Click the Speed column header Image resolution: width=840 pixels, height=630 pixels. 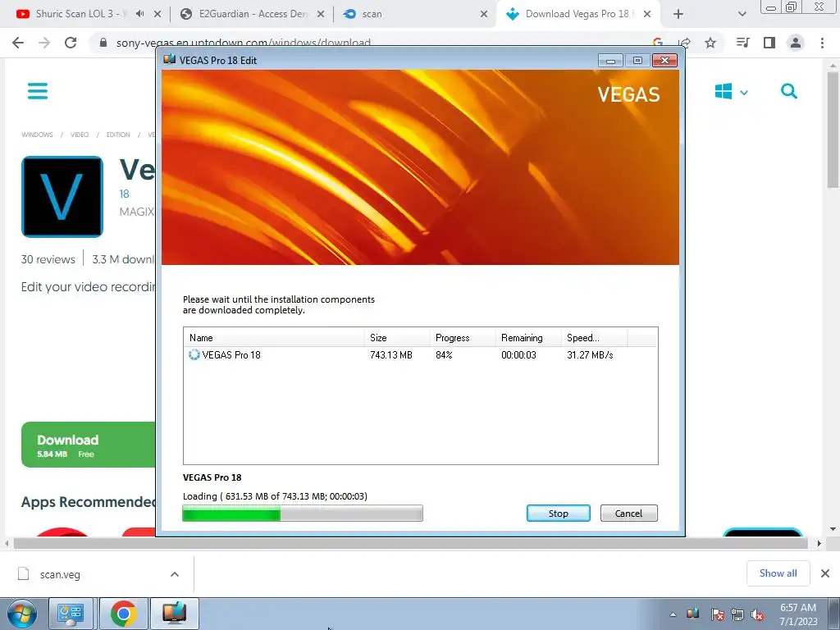click(x=594, y=337)
